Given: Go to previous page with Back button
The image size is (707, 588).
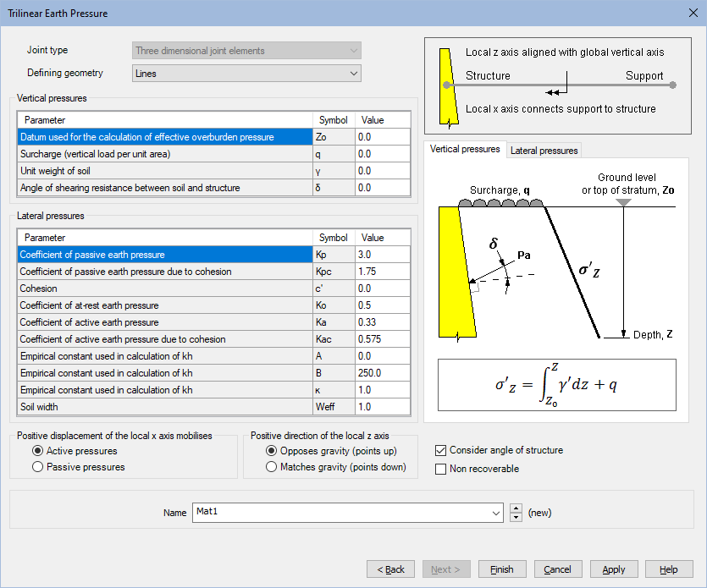Looking at the screenshot, I should pos(390,569).
